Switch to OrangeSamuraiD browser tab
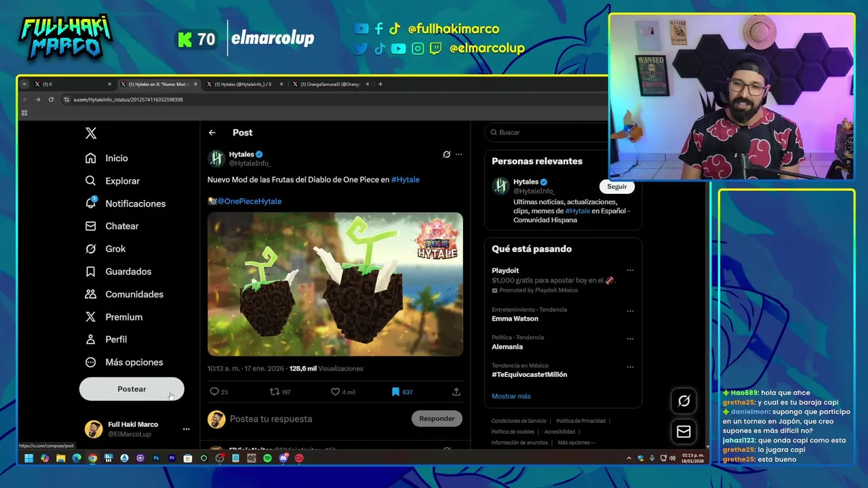 pyautogui.click(x=330, y=84)
